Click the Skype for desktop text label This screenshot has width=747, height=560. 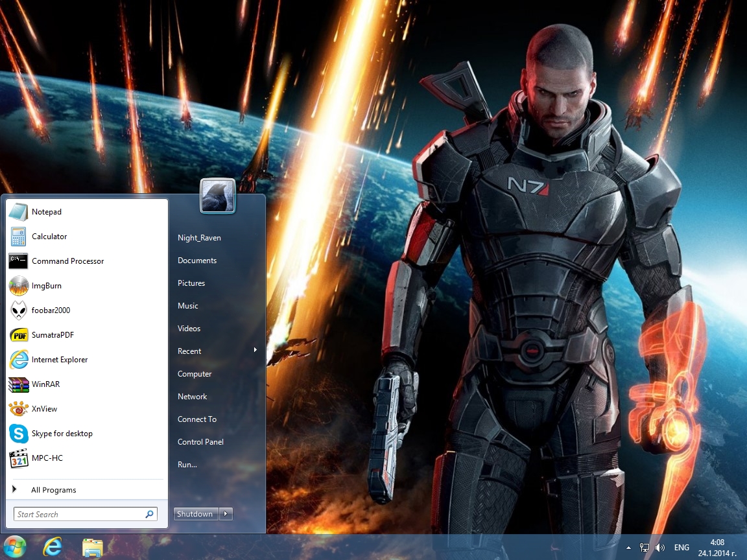click(x=62, y=434)
